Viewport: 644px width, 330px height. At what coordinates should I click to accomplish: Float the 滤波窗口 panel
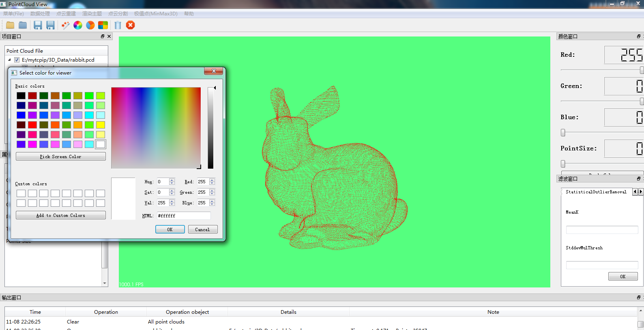click(x=639, y=179)
